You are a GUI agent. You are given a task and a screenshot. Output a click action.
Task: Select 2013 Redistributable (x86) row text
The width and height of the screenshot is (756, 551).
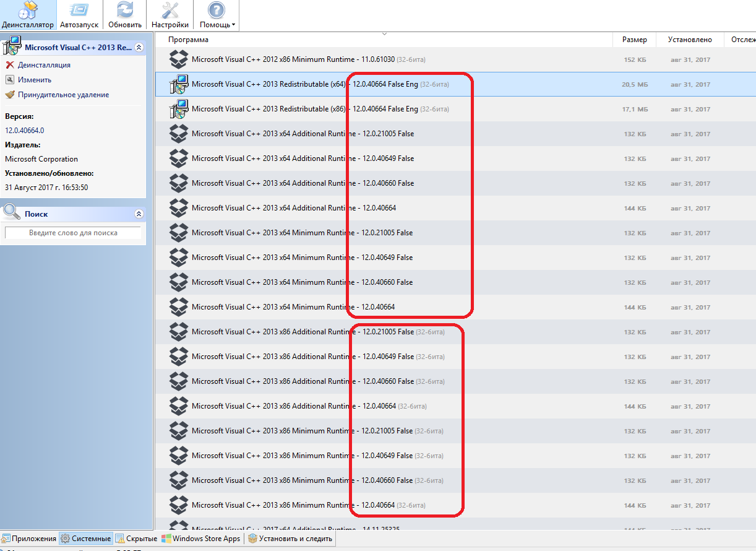click(320, 109)
